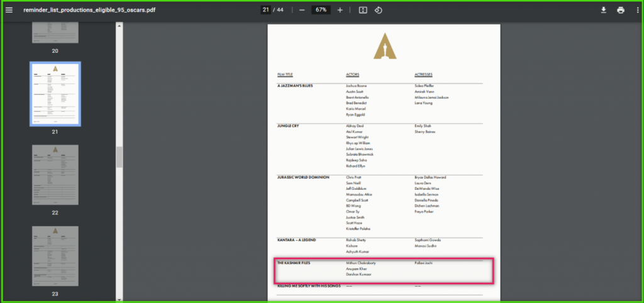The height and width of the screenshot is (303, 644).
Task: Click actor name Austin Scott
Action: click(x=355, y=92)
